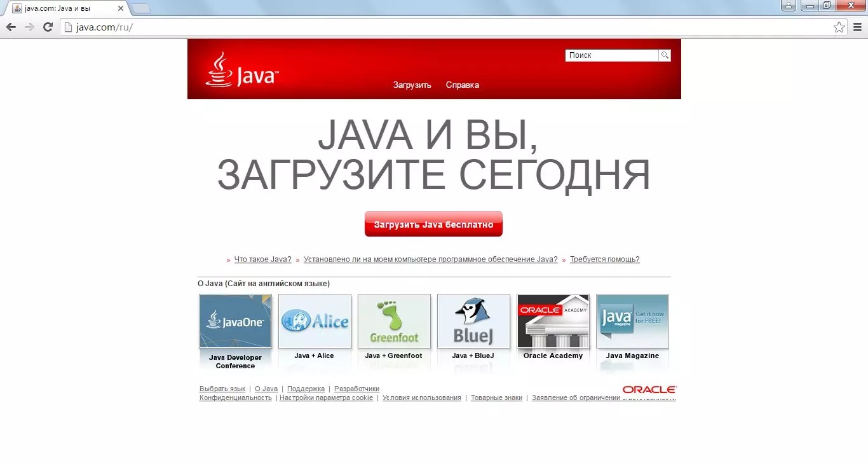Viewport: 868px width, 463px height.
Task: Click the Chrome user profile icon
Action: pyautogui.click(x=788, y=6)
